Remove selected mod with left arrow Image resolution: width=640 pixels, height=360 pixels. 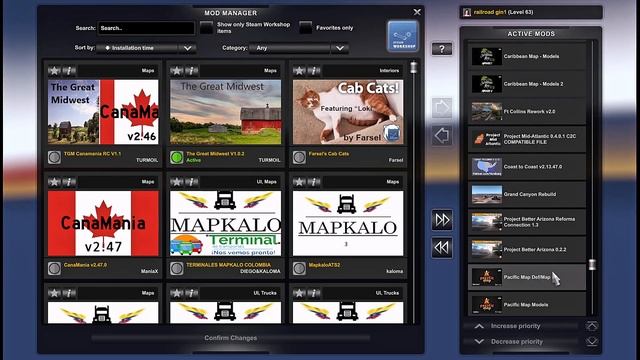point(442,136)
